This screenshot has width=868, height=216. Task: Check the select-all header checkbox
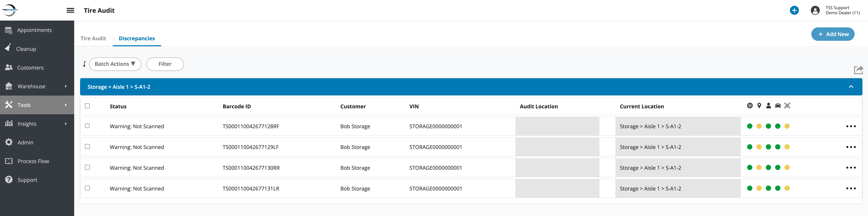click(87, 106)
